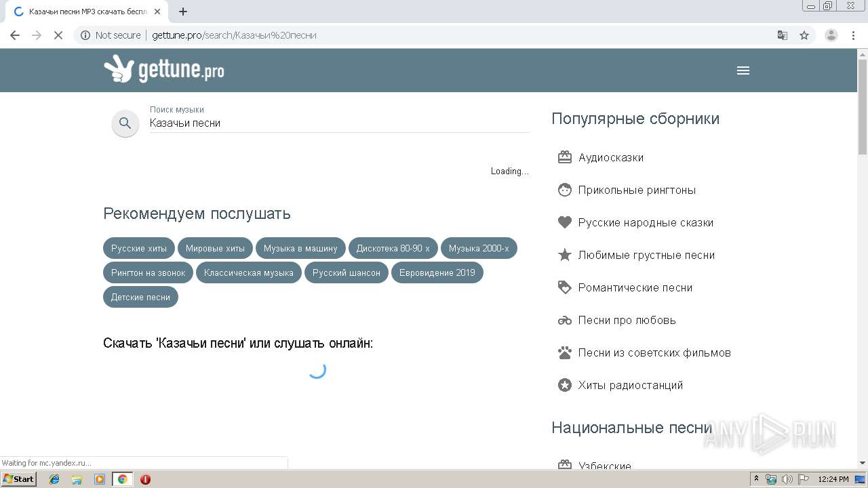The height and width of the screenshot is (488, 868).
Task: Show hidden system tray icons
Action: (x=757, y=479)
